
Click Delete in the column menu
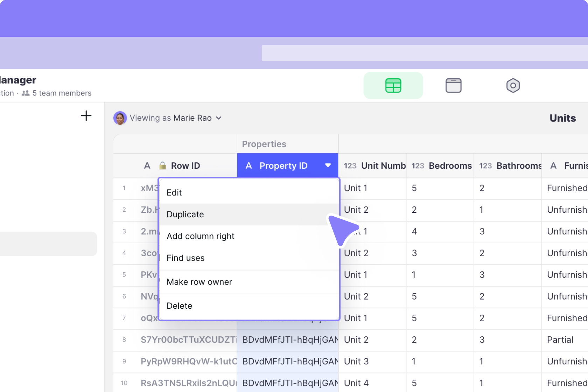coord(179,306)
